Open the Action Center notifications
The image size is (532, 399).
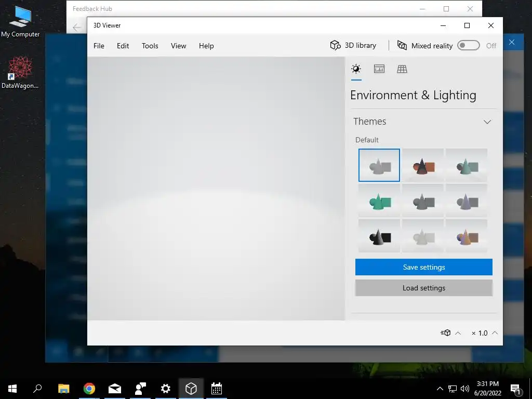point(516,389)
